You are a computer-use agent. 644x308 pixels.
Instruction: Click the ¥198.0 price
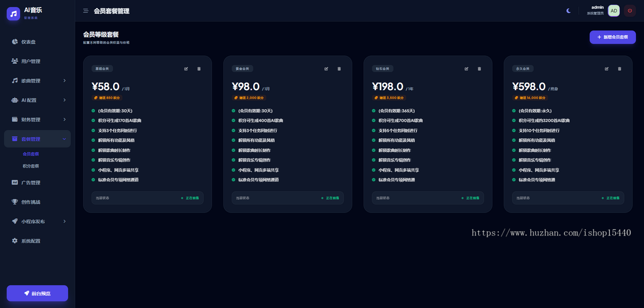pyautogui.click(x=388, y=86)
